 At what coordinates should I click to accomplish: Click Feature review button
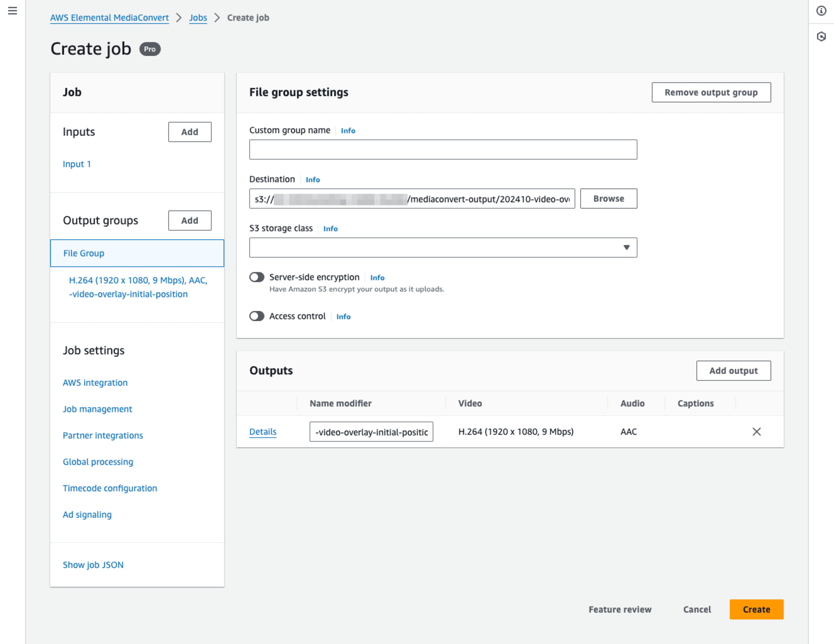620,609
